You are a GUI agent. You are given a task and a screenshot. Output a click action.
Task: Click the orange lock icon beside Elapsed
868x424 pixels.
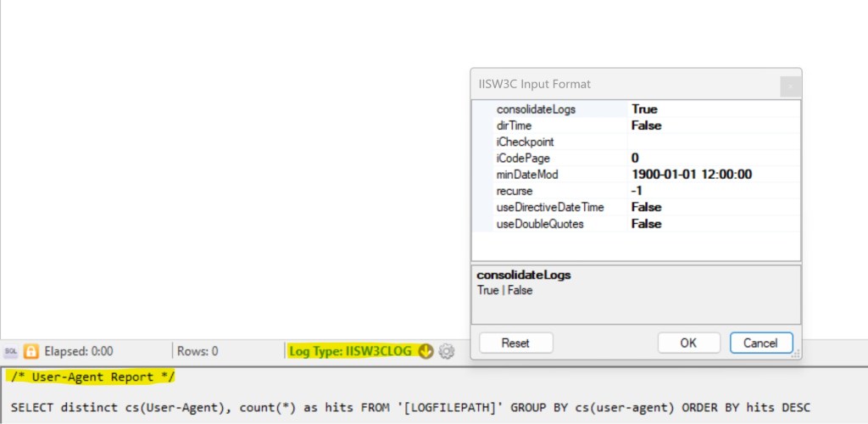[x=31, y=351]
